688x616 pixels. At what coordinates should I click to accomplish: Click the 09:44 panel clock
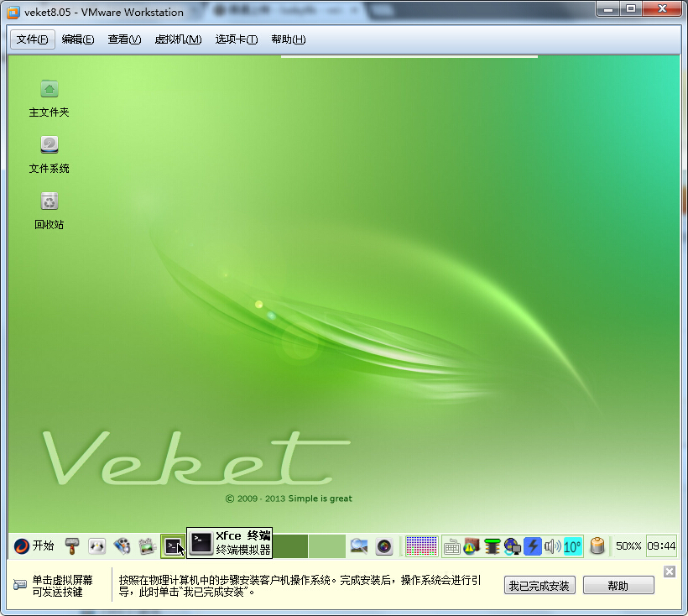(x=661, y=546)
